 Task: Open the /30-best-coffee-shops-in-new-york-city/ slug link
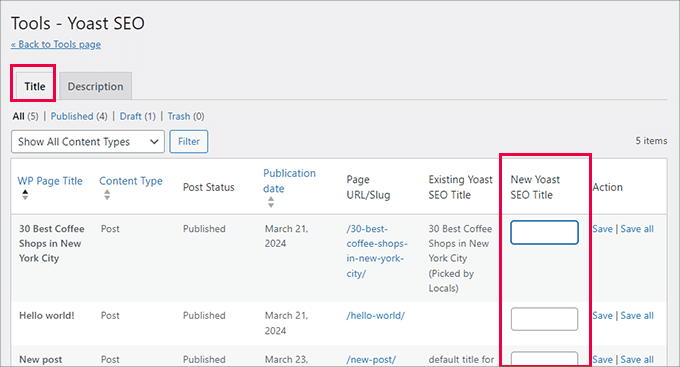pos(377,251)
